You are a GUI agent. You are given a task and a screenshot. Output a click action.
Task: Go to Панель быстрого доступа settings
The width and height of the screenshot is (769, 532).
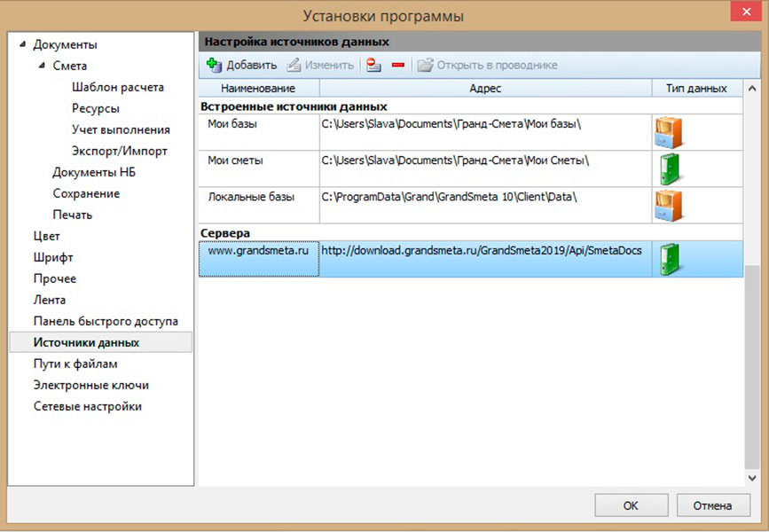pyautogui.click(x=106, y=321)
